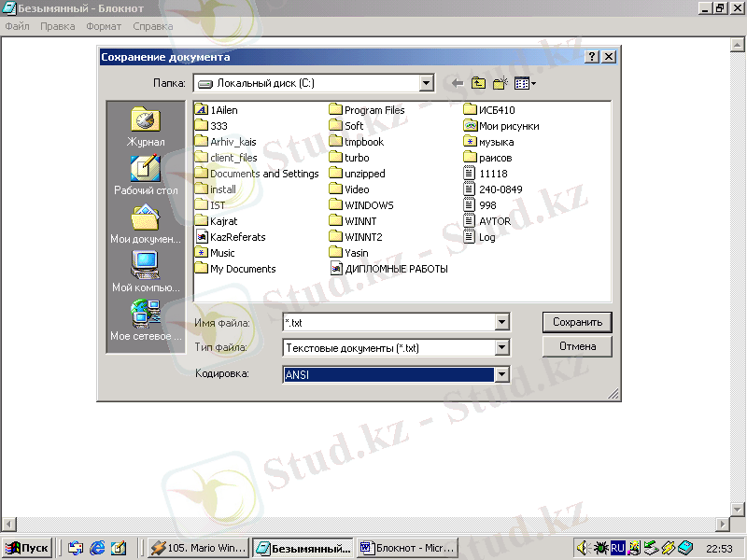747x560 pixels.
Task: Click the Сохранить button
Action: pyautogui.click(x=577, y=322)
